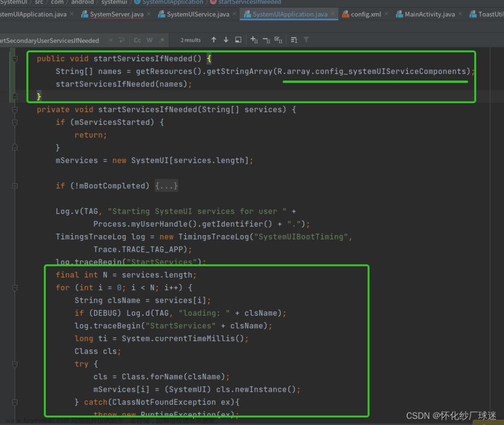
Task: Collapse the catch ClassNotFoundException block
Action: [x=15, y=402]
